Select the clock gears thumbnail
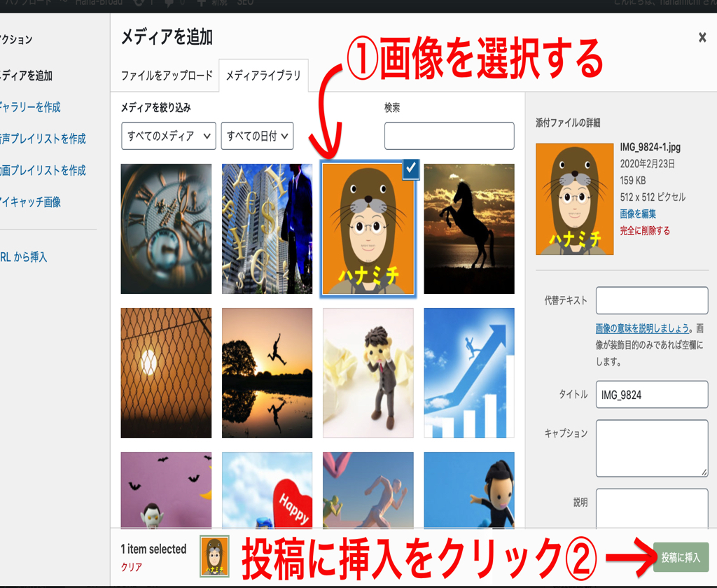717x588 pixels. 166,229
